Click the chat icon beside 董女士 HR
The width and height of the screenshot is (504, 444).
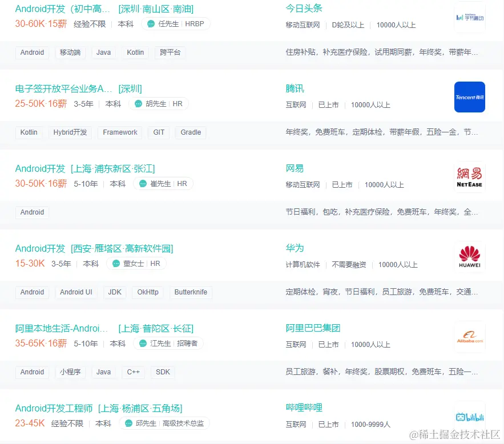pyautogui.click(x=116, y=264)
